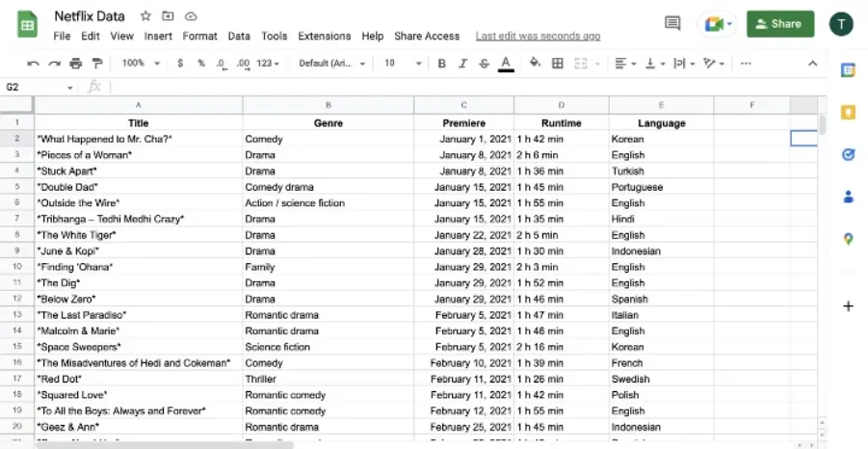
Task: Collapse the menus with chevron
Action: coord(812,64)
